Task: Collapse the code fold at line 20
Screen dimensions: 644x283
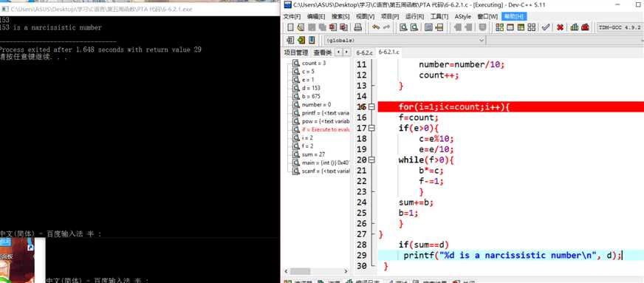Action: pos(372,160)
